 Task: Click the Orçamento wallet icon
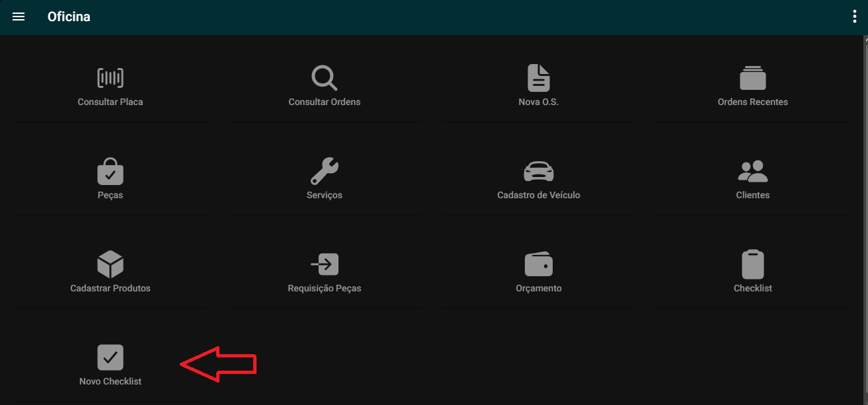click(538, 264)
